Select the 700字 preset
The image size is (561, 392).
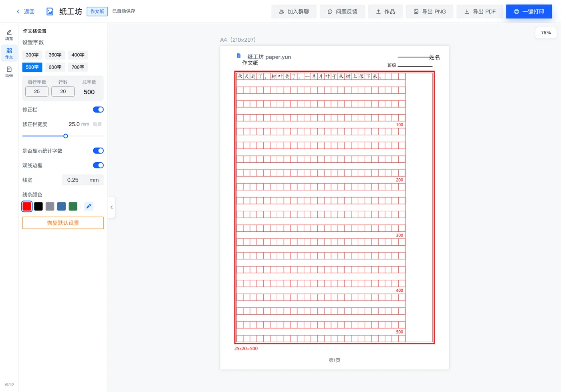pyautogui.click(x=78, y=67)
